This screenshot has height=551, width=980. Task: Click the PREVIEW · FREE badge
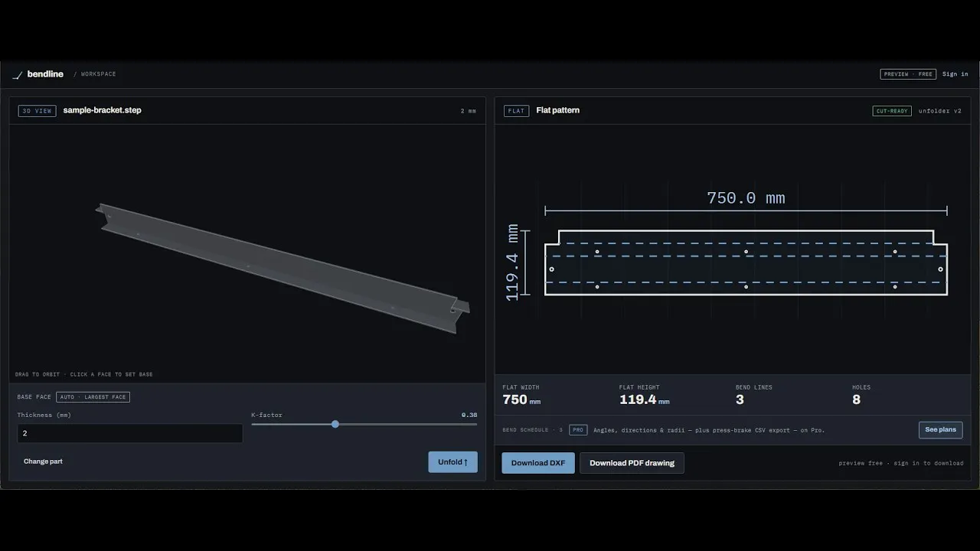908,74
